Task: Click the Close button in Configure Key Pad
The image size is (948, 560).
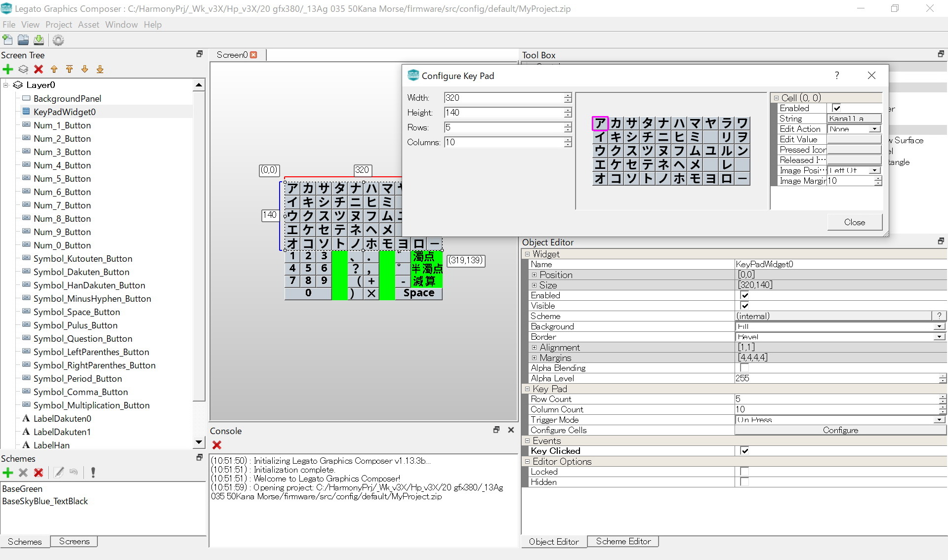Action: click(x=855, y=222)
